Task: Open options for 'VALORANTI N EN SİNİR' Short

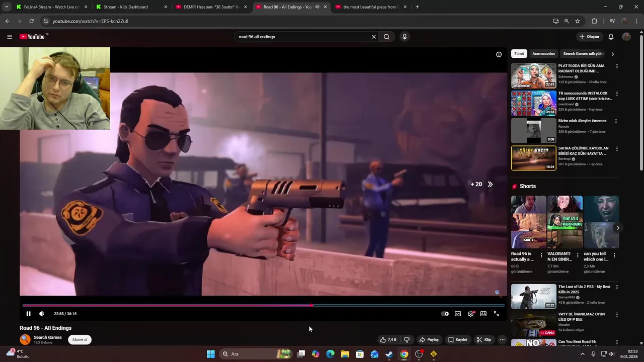Action: (x=578, y=255)
